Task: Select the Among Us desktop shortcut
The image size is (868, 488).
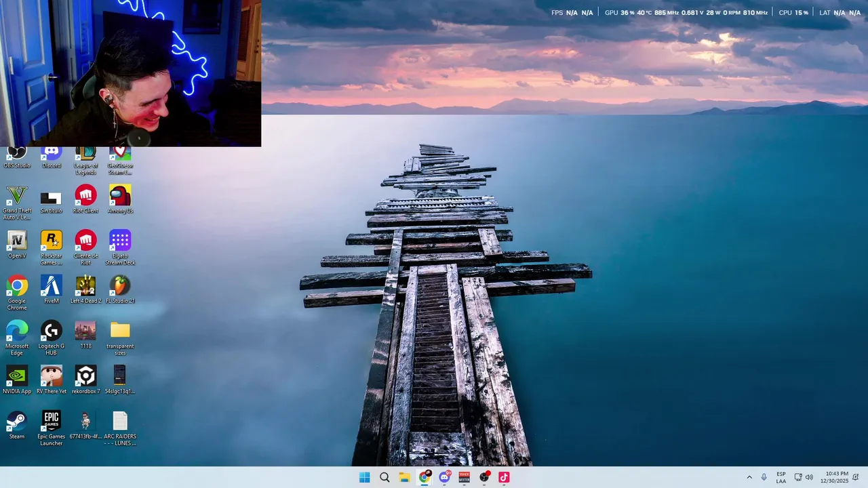Action: click(x=120, y=199)
